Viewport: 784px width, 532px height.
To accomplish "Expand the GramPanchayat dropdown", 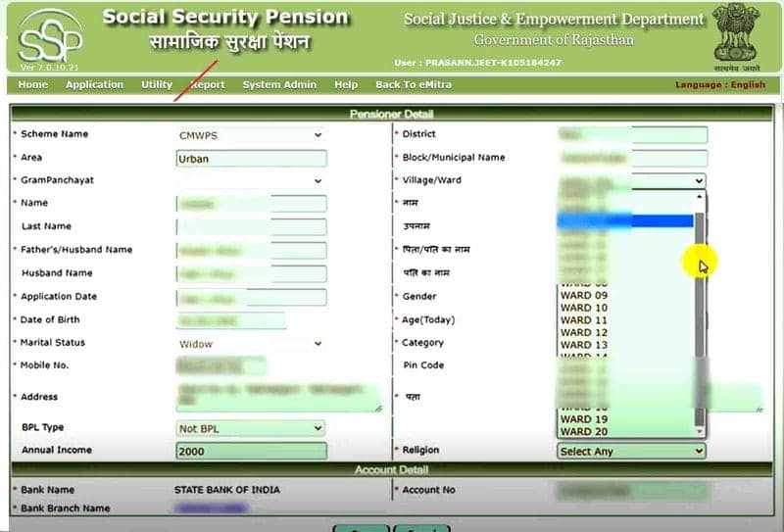I will pos(251,181).
